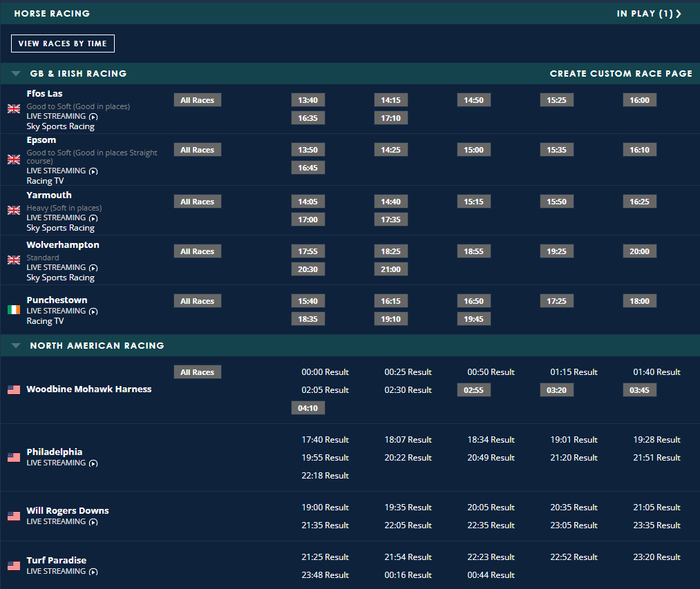Open Create Custom Race Page
The image size is (700, 589).
(621, 73)
